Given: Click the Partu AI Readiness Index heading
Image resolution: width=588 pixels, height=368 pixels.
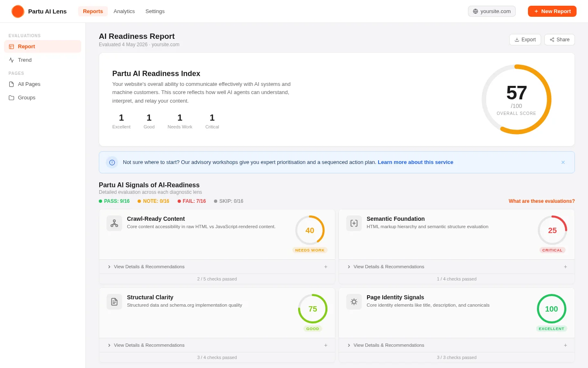Looking at the screenshot, I should coord(156,74).
